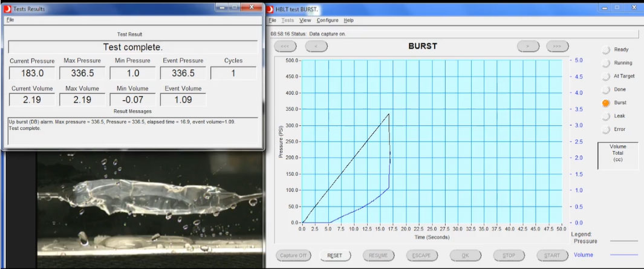Screen dimensions: 644x269
Task: Click the START button
Action: pyautogui.click(x=552, y=256)
